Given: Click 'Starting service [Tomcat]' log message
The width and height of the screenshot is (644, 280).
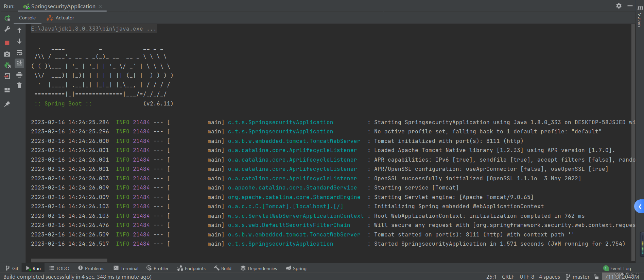Looking at the screenshot, I should (x=416, y=187).
